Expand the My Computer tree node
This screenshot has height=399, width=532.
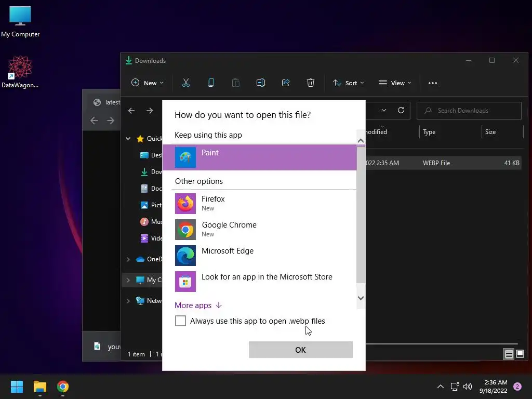tap(128, 280)
